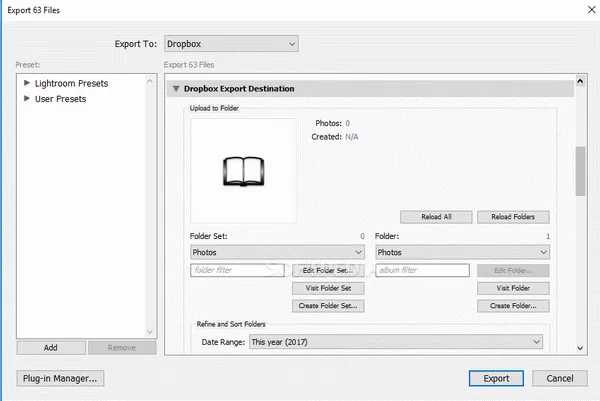Click the Reload Folders button
Screen dimensions: 600x401
pos(513,217)
